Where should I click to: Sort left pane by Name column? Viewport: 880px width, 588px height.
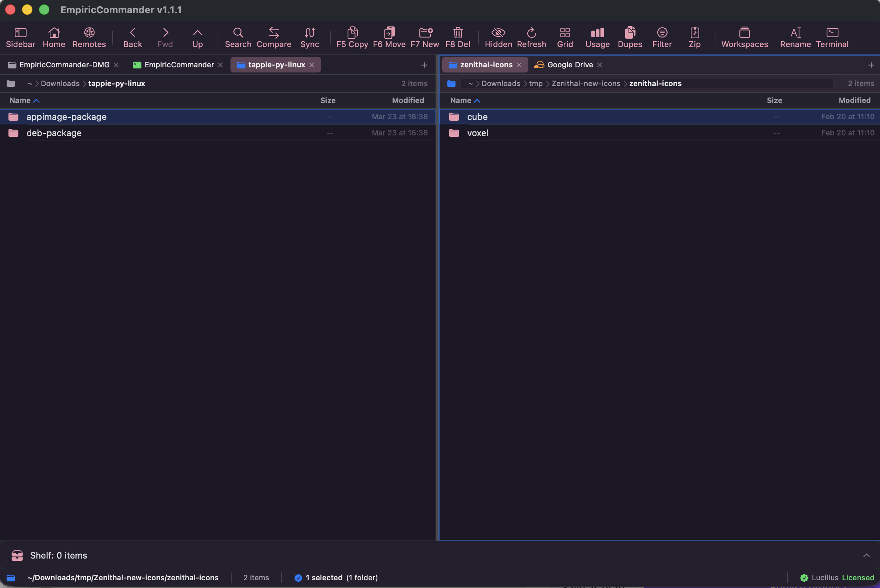(20, 100)
